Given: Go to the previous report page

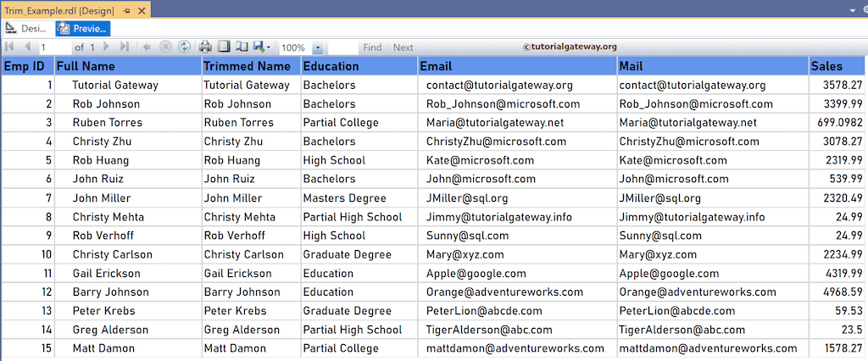Looking at the screenshot, I should click(x=27, y=47).
